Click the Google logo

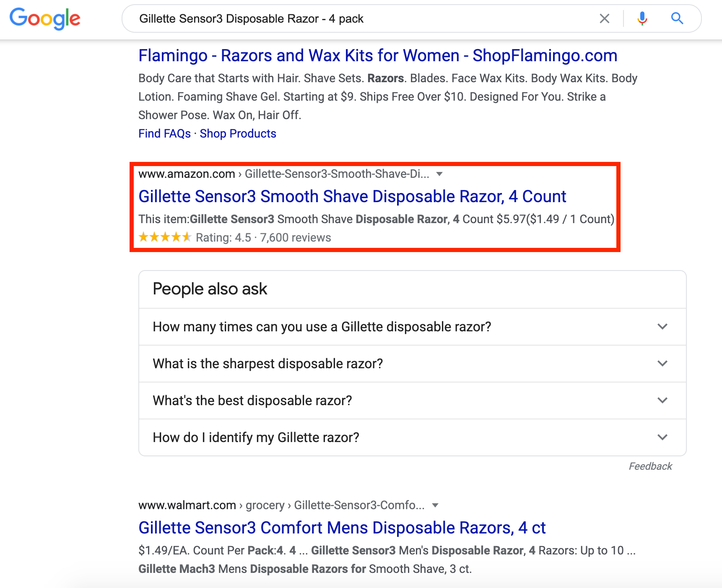45,18
